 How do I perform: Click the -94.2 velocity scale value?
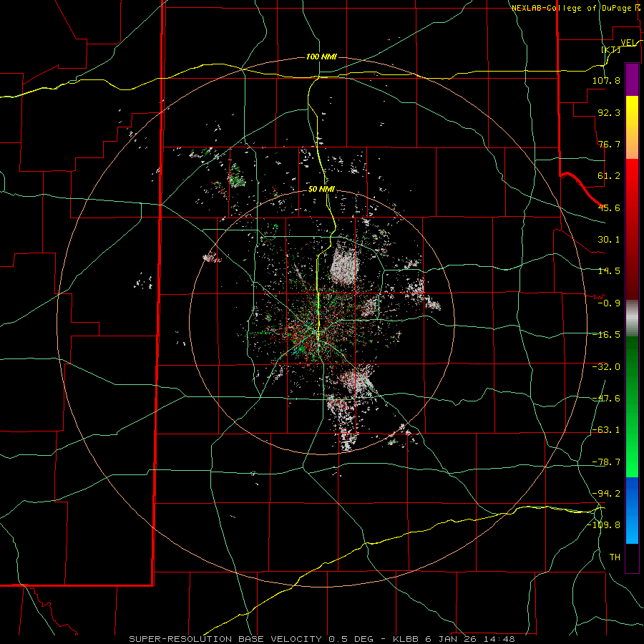coord(606,493)
